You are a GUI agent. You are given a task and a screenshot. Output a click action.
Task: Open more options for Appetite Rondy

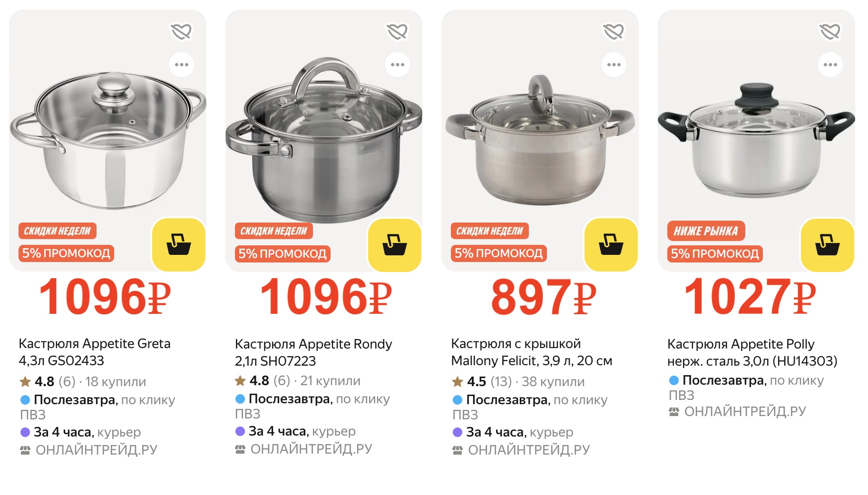click(x=398, y=65)
